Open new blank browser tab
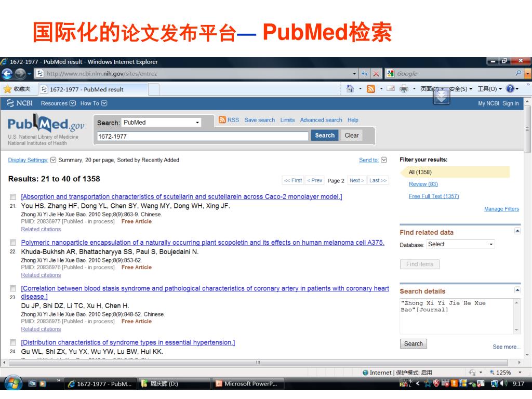 [154, 89]
